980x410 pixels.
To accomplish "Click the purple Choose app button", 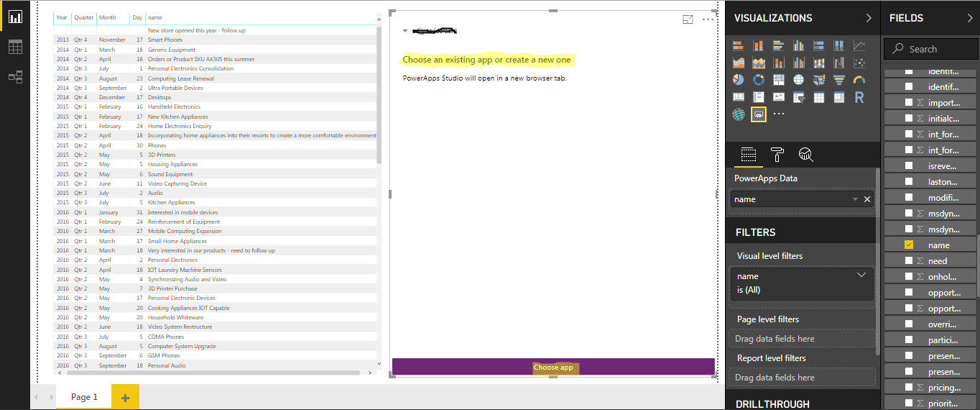I will pos(553,367).
